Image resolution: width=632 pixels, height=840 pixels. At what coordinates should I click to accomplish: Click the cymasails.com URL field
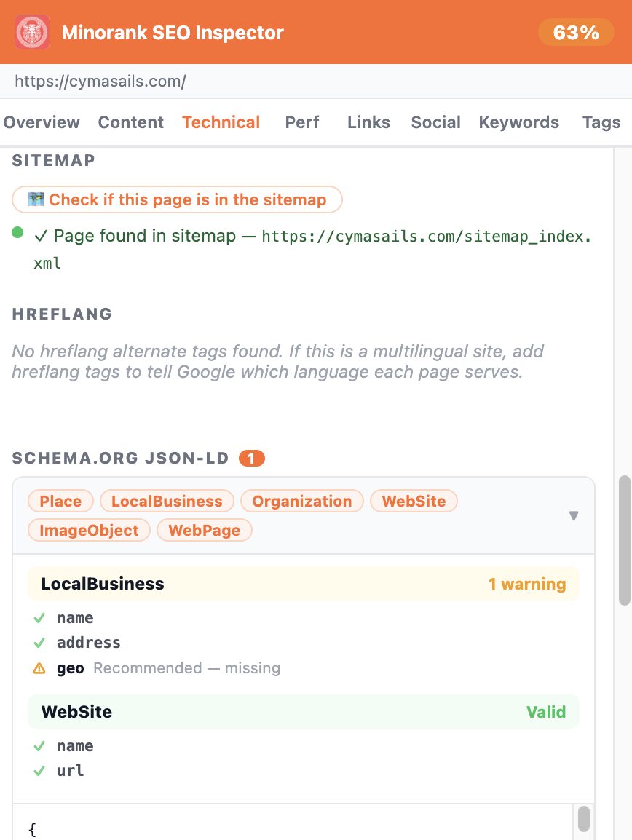316,82
